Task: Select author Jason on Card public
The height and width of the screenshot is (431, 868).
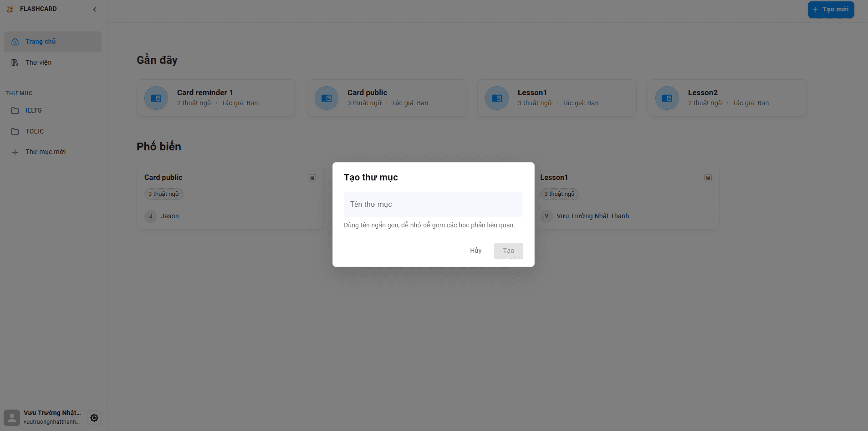Action: click(169, 216)
